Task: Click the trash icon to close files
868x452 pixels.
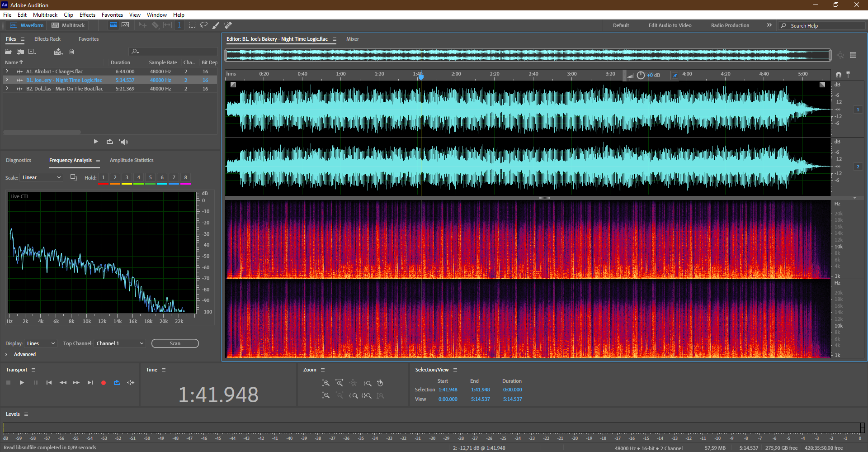Action: (x=71, y=52)
